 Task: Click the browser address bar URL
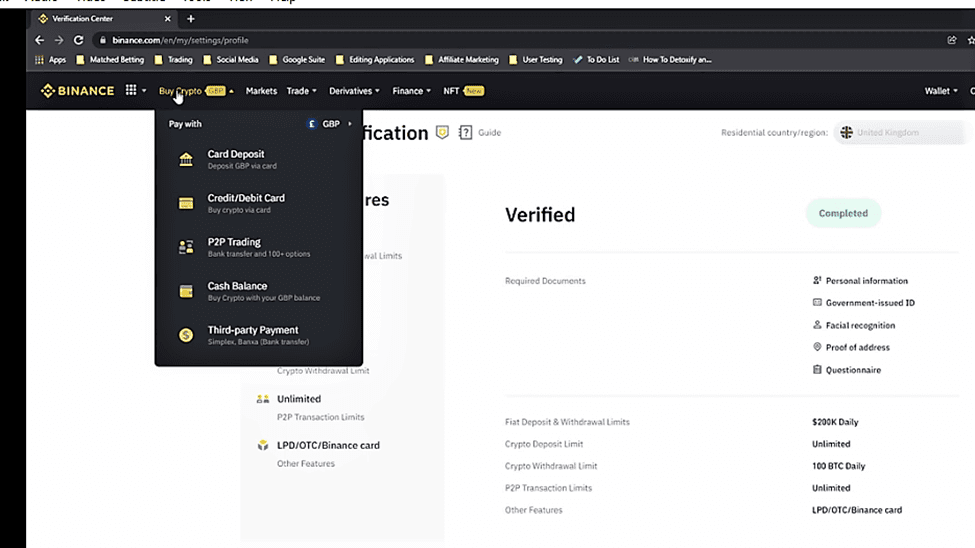click(x=180, y=40)
